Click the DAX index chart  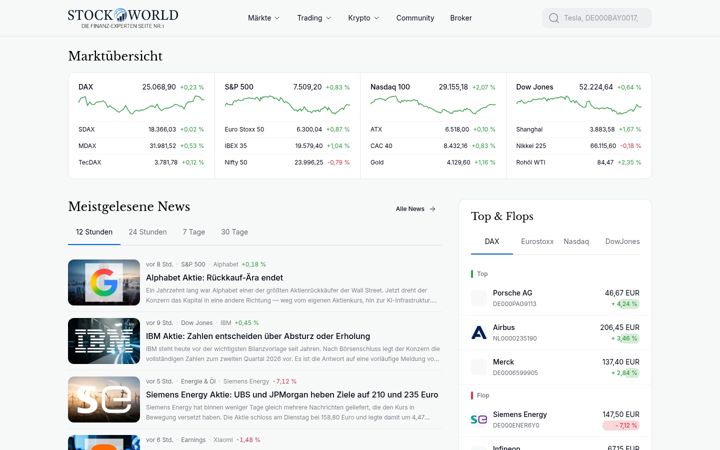[x=141, y=105]
